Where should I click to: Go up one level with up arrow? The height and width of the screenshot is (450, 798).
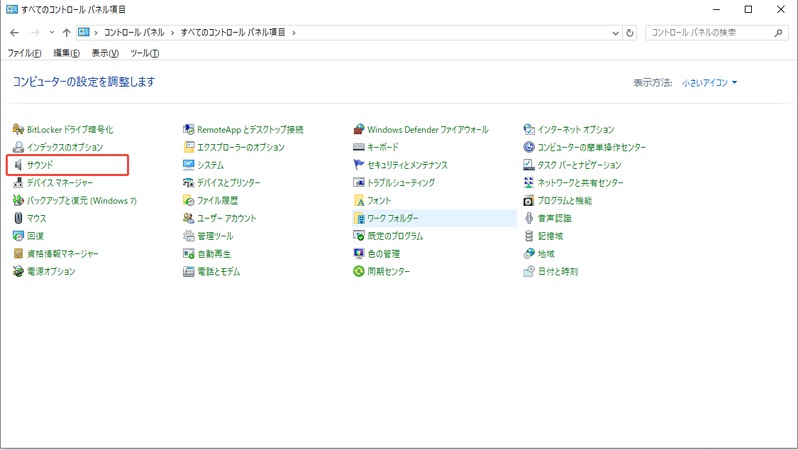point(67,33)
